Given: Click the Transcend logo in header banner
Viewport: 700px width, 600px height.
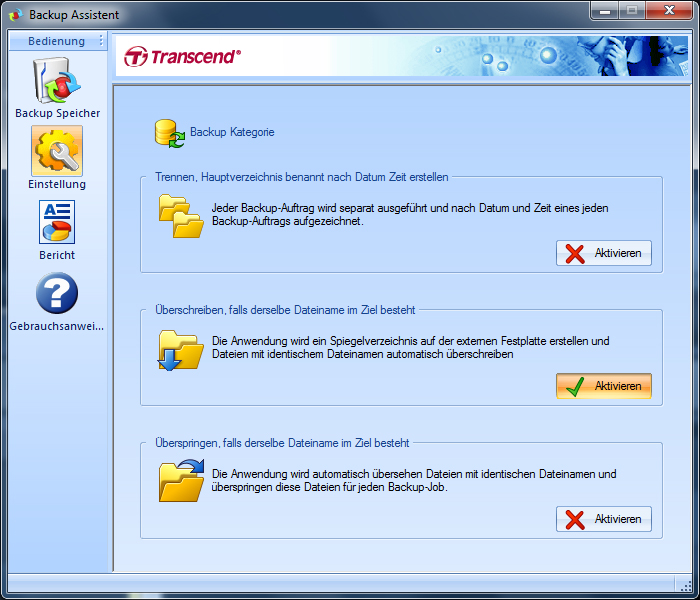Looking at the screenshot, I should pyautogui.click(x=182, y=56).
